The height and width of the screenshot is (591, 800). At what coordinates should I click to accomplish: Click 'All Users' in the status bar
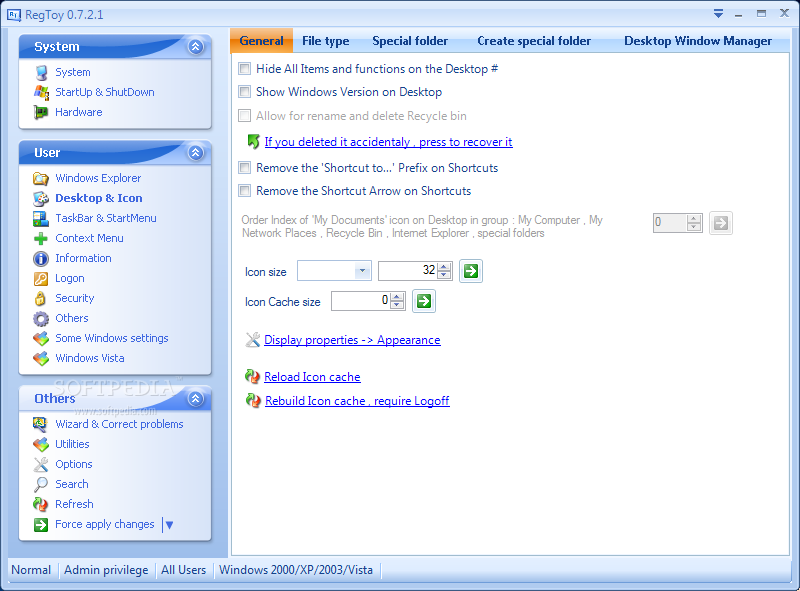tap(184, 570)
